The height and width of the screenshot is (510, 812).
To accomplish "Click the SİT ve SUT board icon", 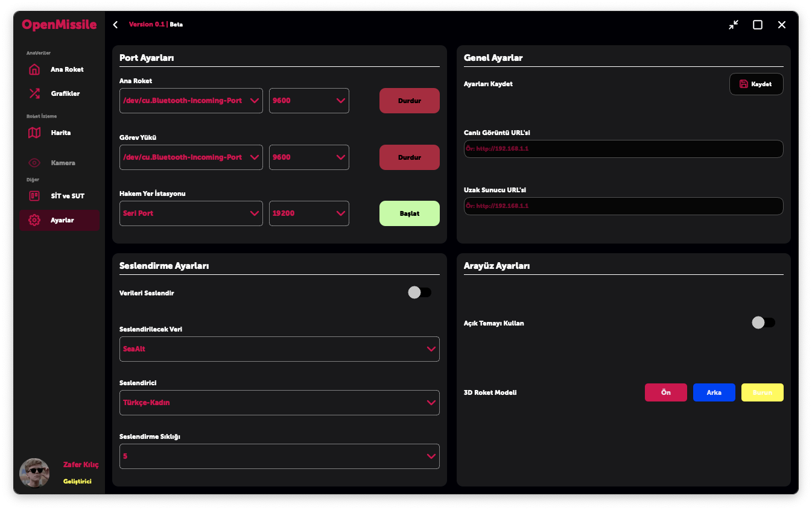I will coord(34,196).
